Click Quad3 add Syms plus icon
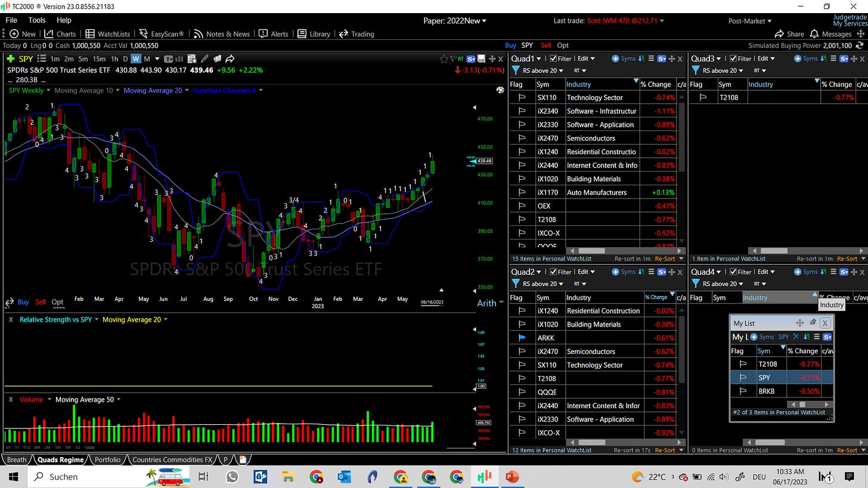Image resolution: width=868 pixels, height=488 pixels. 798,58
